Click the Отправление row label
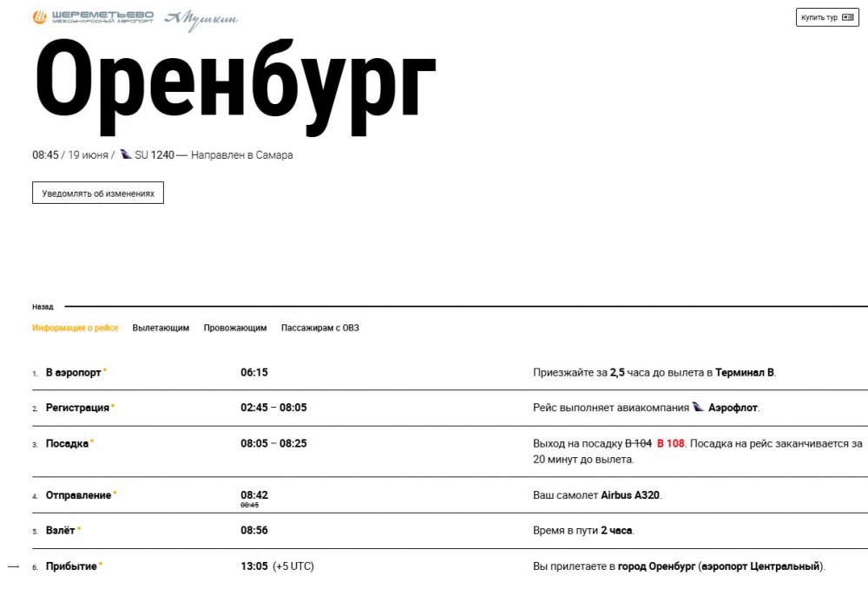The width and height of the screenshot is (868, 595). [x=78, y=495]
